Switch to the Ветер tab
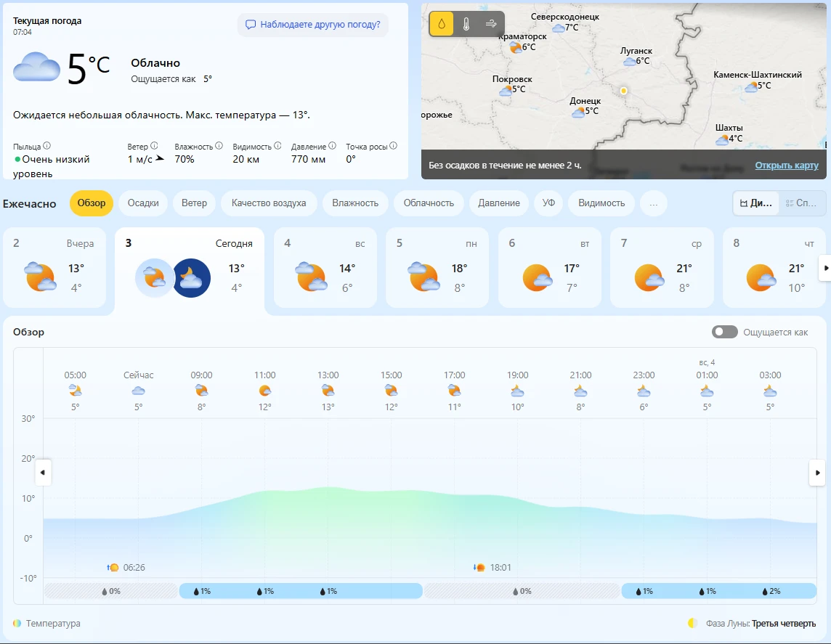 click(x=194, y=203)
